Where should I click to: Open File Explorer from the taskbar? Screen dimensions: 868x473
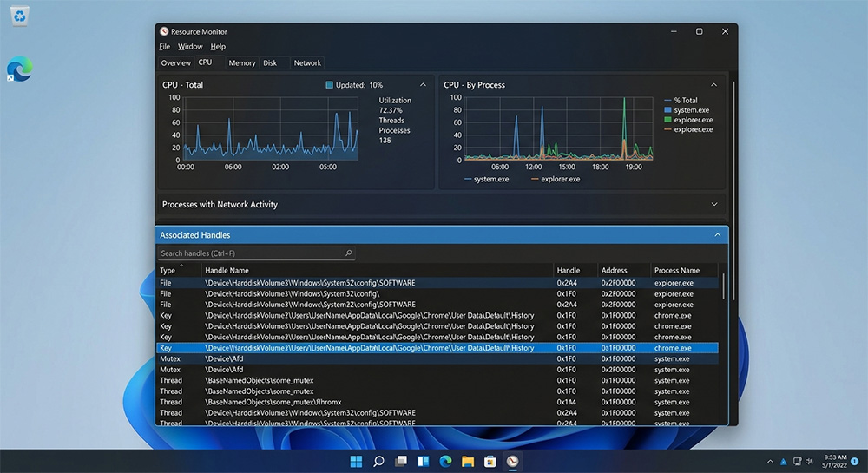(468, 462)
